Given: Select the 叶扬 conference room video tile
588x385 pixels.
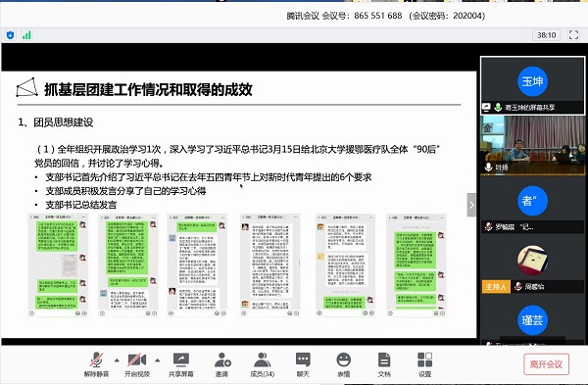Looking at the screenshot, I should [532, 145].
